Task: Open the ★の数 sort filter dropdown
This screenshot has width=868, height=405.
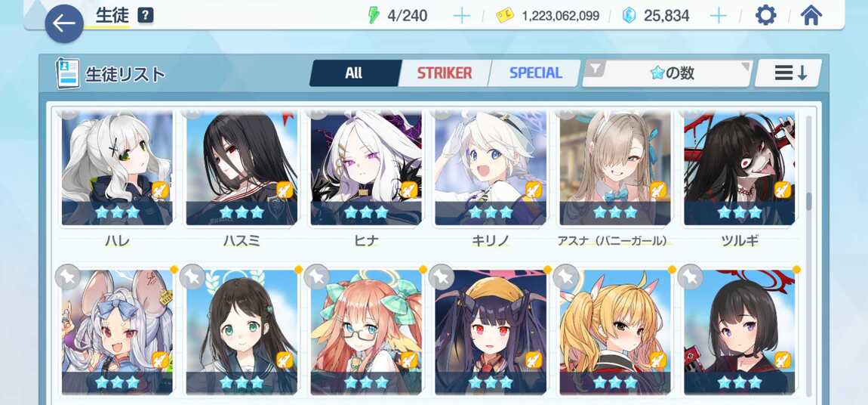Action: point(668,73)
